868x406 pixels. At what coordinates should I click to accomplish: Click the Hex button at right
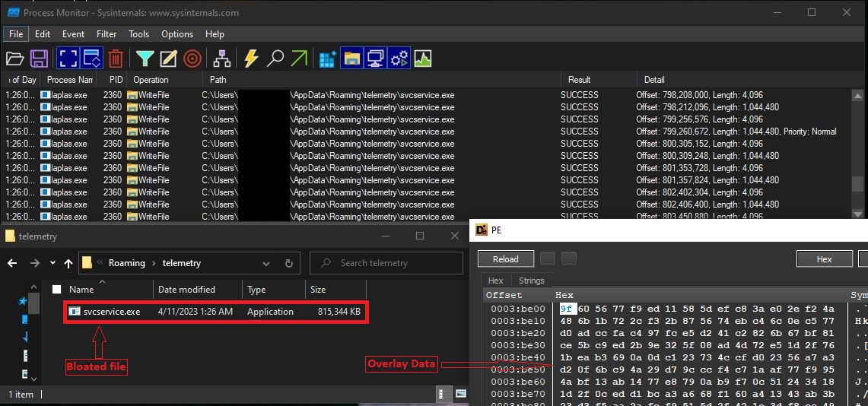tap(825, 259)
